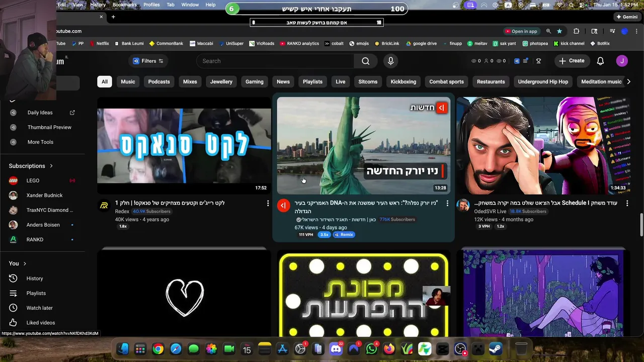The width and height of the screenshot is (644, 362).
Task: Open the Statue of Liberty video thumbnail
Action: (x=363, y=145)
